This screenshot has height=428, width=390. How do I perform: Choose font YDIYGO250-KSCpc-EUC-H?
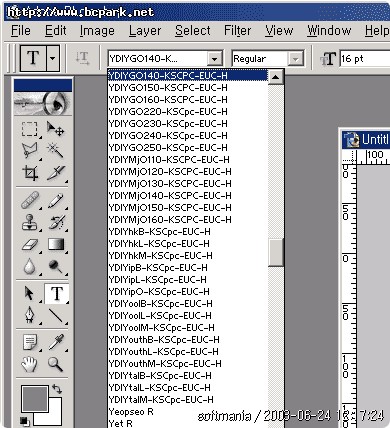(187, 148)
